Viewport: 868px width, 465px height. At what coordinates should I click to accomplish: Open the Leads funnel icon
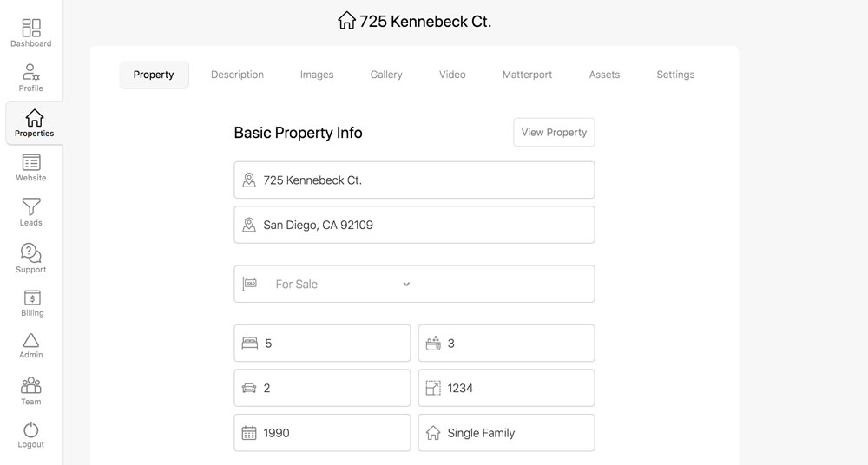(x=31, y=207)
